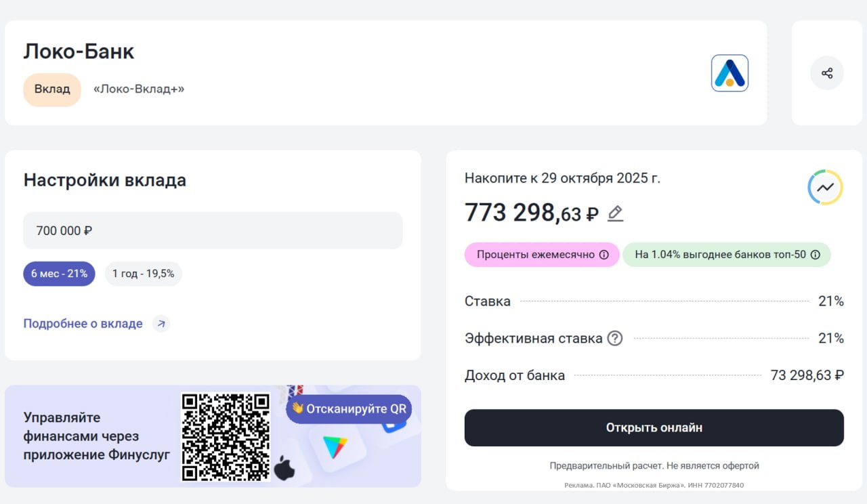Click info icon on 'выгоднее банков топ-50' badge

[816, 255]
